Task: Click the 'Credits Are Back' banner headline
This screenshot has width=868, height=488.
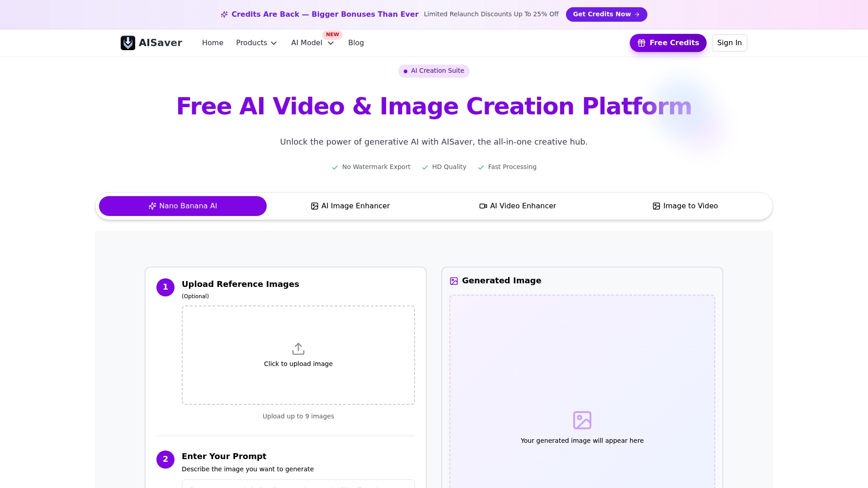Action: click(x=325, y=14)
